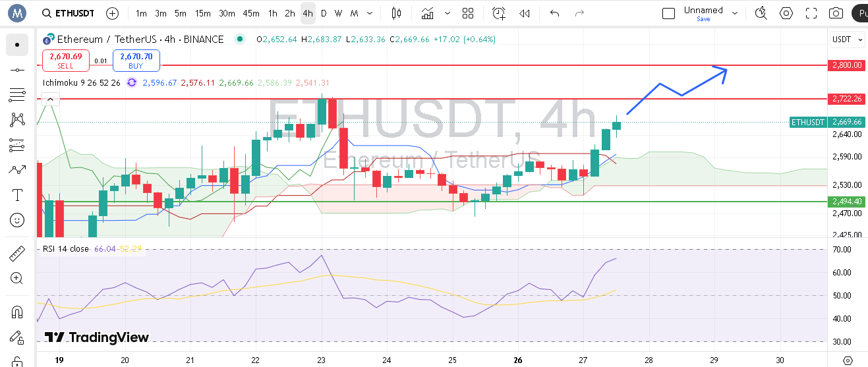Expand the indicator favorites dropdown arrow

(448, 13)
